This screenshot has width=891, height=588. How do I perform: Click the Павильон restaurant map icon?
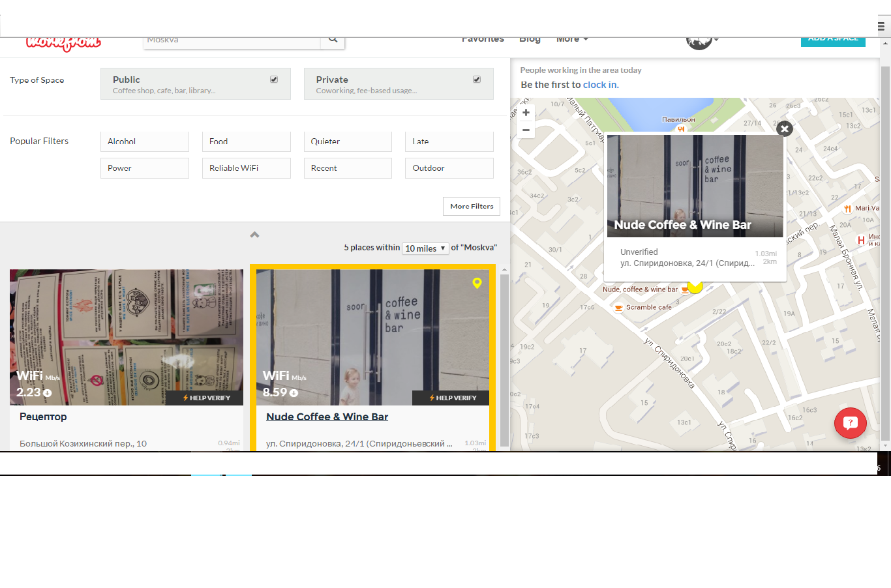[680, 129]
